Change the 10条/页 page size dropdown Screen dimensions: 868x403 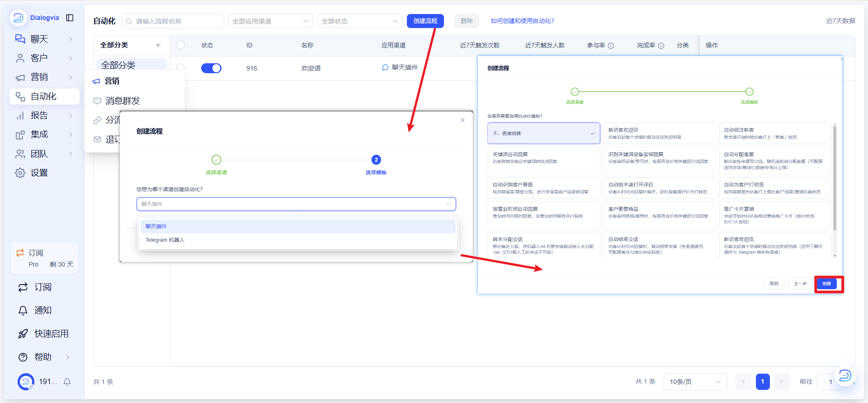tap(695, 382)
